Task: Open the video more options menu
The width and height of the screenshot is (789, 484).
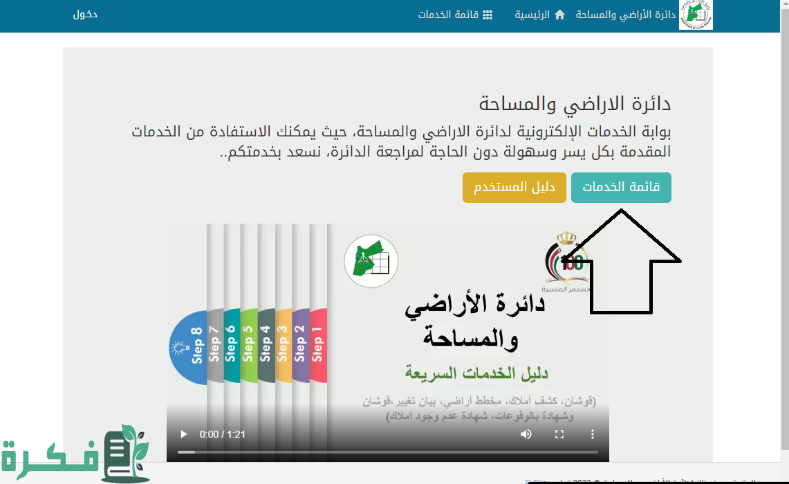Action: pos(592,434)
